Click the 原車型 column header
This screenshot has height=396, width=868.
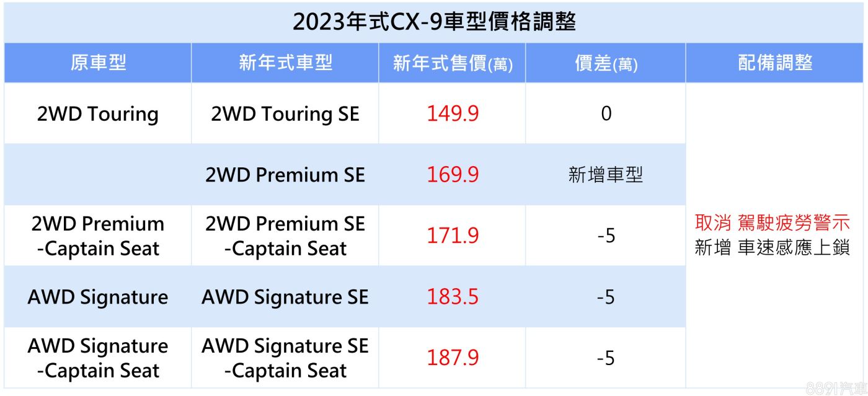pyautogui.click(x=98, y=63)
